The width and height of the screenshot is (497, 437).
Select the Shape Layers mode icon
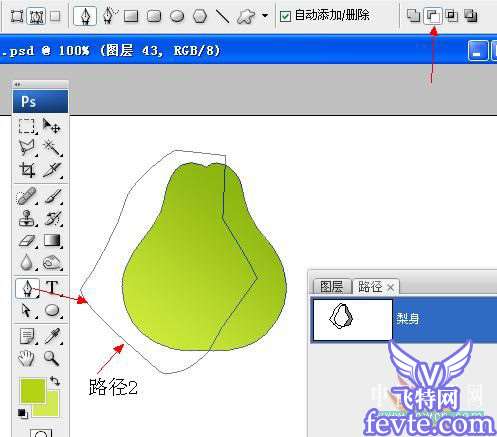17,16
